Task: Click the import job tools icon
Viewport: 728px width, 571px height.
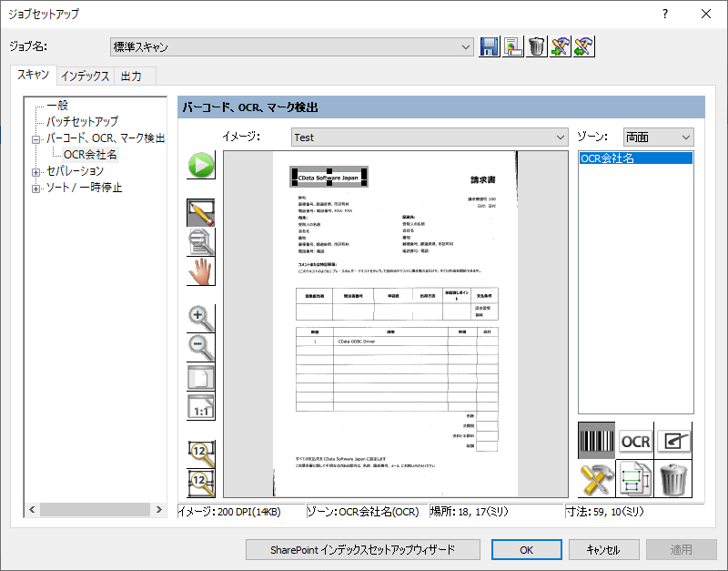Action: (561, 46)
